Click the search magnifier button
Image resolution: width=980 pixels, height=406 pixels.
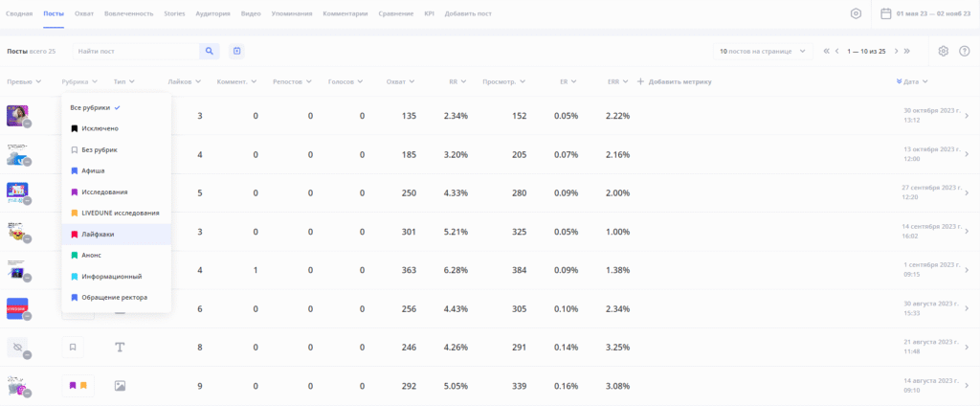point(209,51)
